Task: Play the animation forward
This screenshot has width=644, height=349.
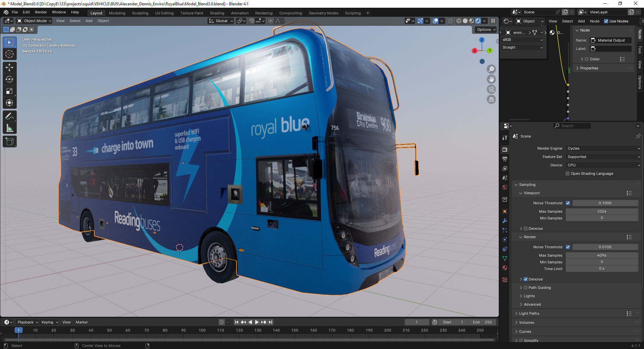Action: click(x=257, y=322)
